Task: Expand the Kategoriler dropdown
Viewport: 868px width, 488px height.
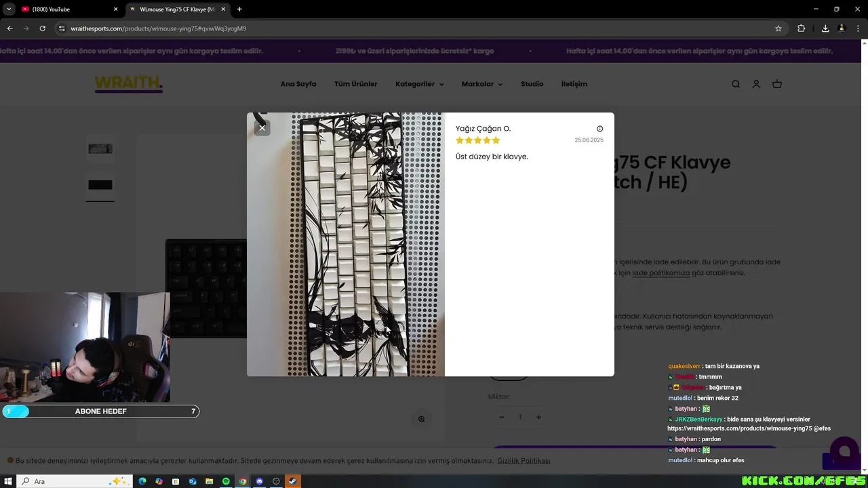Action: pos(419,84)
